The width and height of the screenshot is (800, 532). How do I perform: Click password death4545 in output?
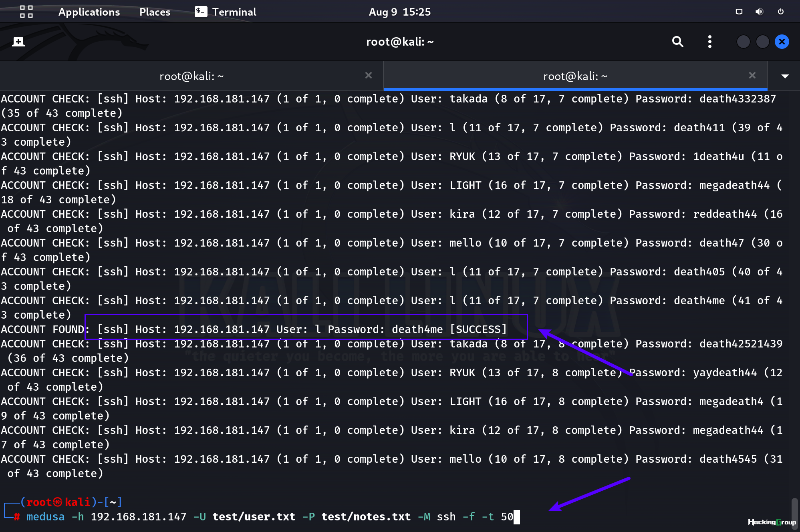click(x=728, y=459)
